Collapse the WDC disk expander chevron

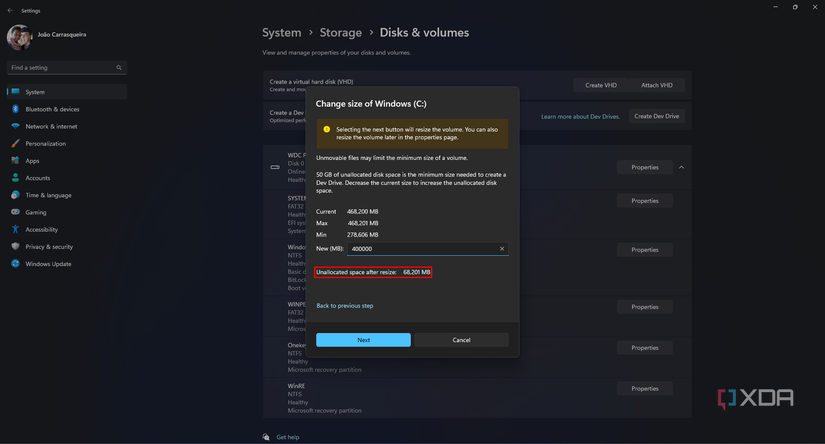click(681, 167)
